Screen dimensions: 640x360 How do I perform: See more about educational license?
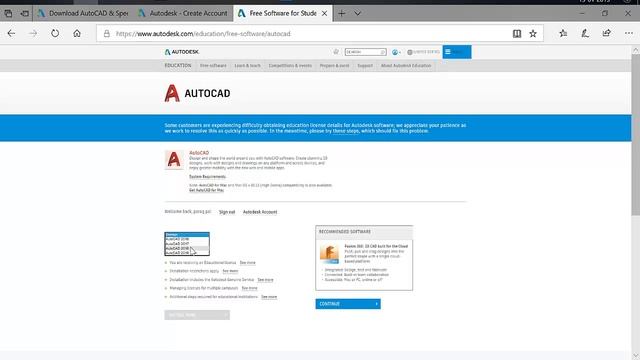point(247,262)
